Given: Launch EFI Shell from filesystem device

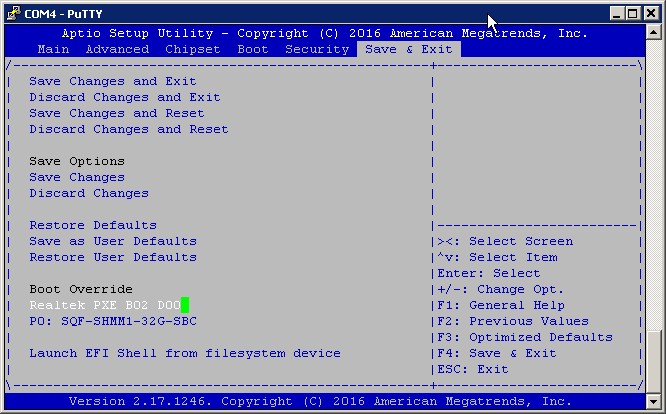Looking at the screenshot, I should (185, 353).
